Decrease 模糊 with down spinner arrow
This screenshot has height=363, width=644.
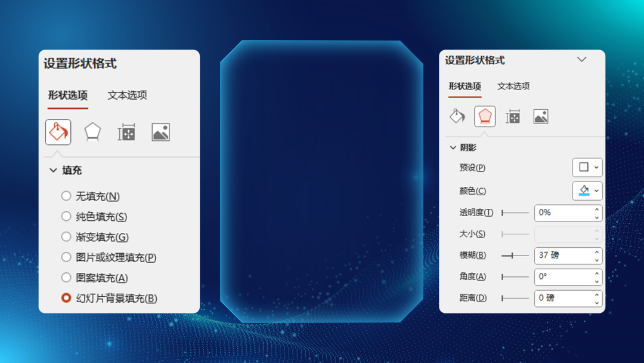click(597, 260)
